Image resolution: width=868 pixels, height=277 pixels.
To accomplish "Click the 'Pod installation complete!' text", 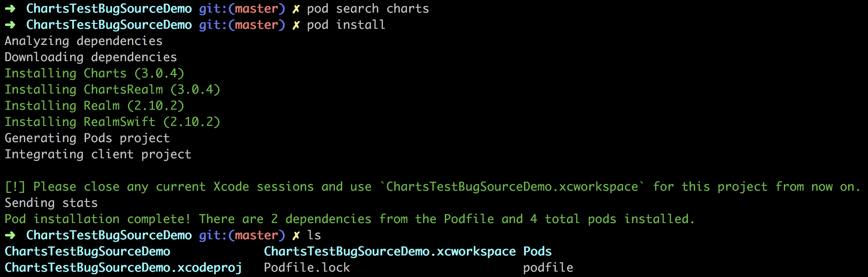I will [98, 219].
